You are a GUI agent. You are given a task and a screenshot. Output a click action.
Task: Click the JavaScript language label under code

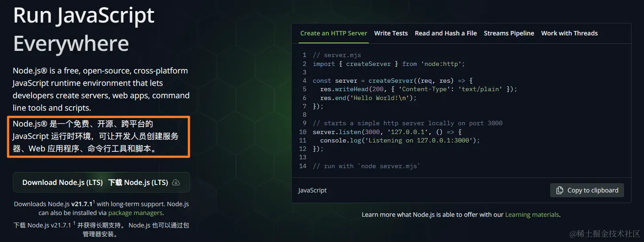(312, 190)
